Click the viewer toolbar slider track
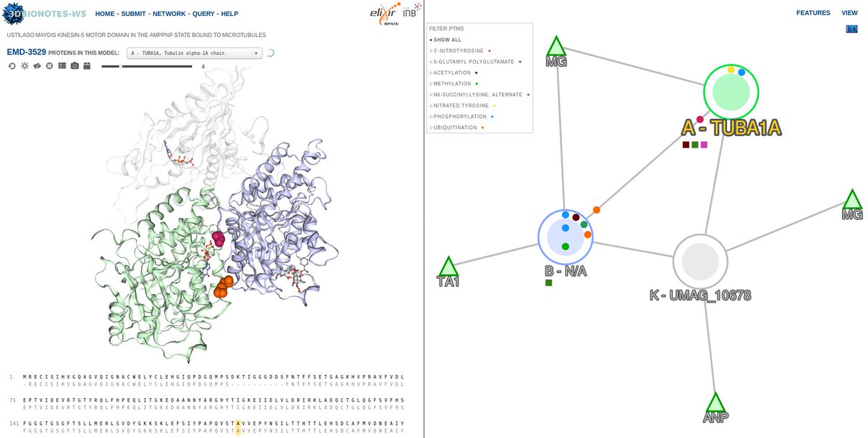Viewport: 868px width, 438px height. (147, 66)
